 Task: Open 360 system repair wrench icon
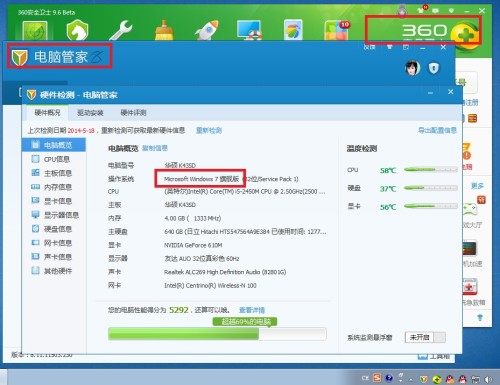click(121, 31)
